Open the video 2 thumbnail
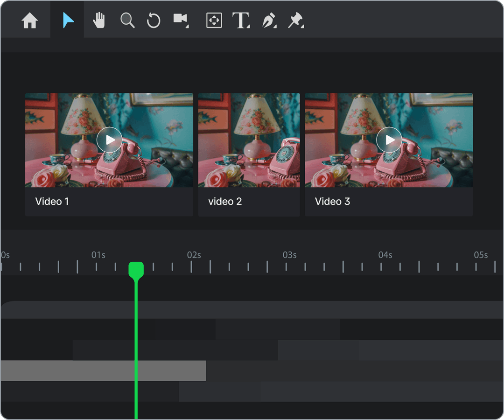The width and height of the screenshot is (504, 420). [x=249, y=140]
